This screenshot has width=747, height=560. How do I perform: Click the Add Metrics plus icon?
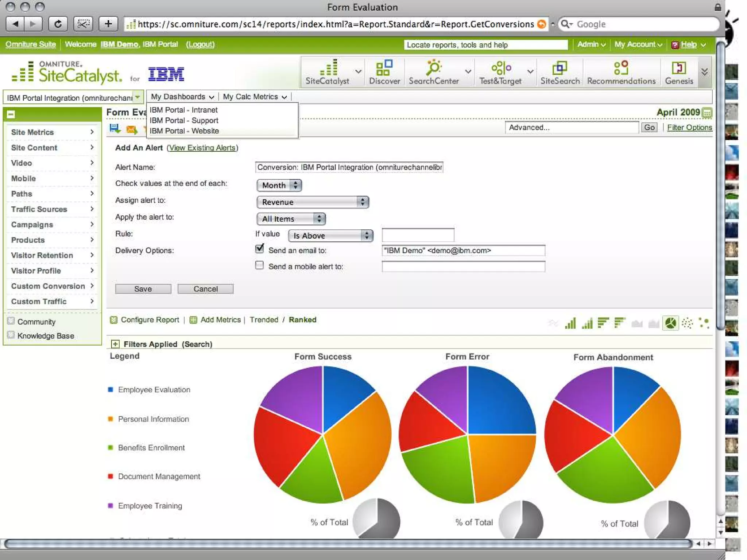[193, 320]
